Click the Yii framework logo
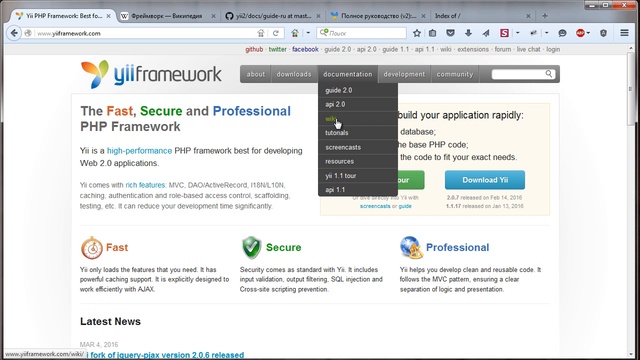Screen dimensions: 640x360 click(151, 74)
